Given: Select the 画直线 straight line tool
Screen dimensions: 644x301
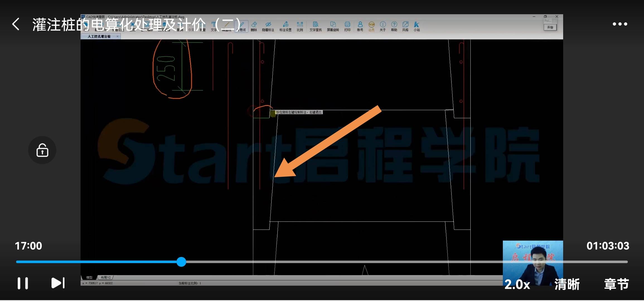Looking at the screenshot, I should (x=227, y=26).
